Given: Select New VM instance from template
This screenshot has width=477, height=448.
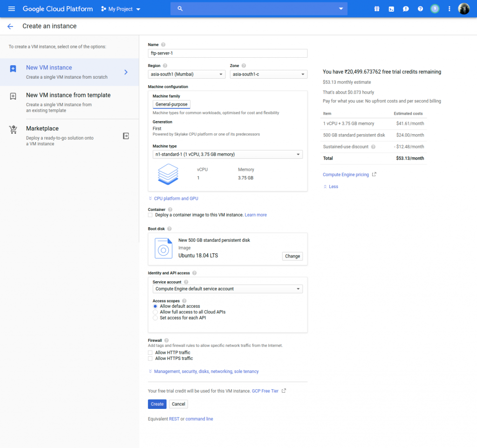Looking at the screenshot, I should click(x=69, y=102).
